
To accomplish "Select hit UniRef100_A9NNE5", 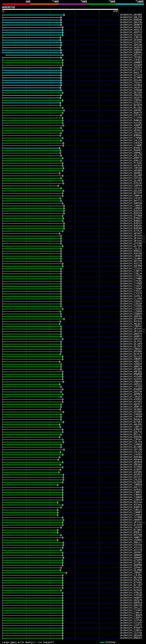I will 131,63.
